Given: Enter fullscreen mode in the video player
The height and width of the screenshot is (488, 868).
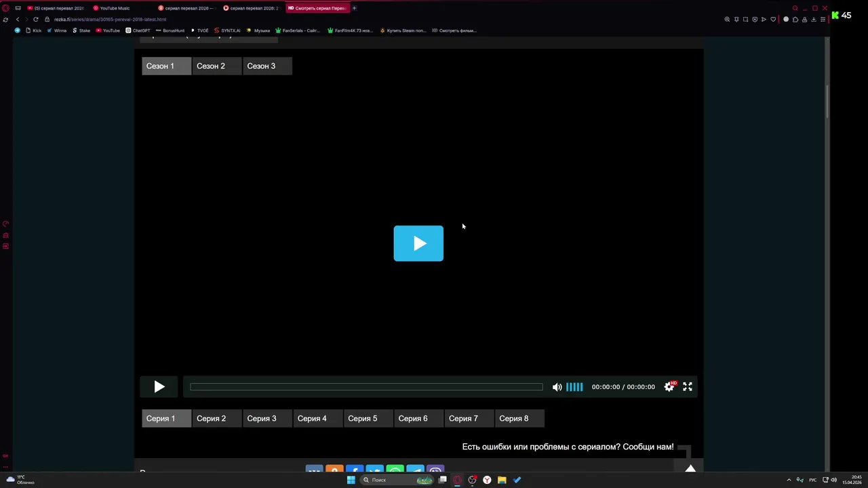Looking at the screenshot, I should [688, 386].
